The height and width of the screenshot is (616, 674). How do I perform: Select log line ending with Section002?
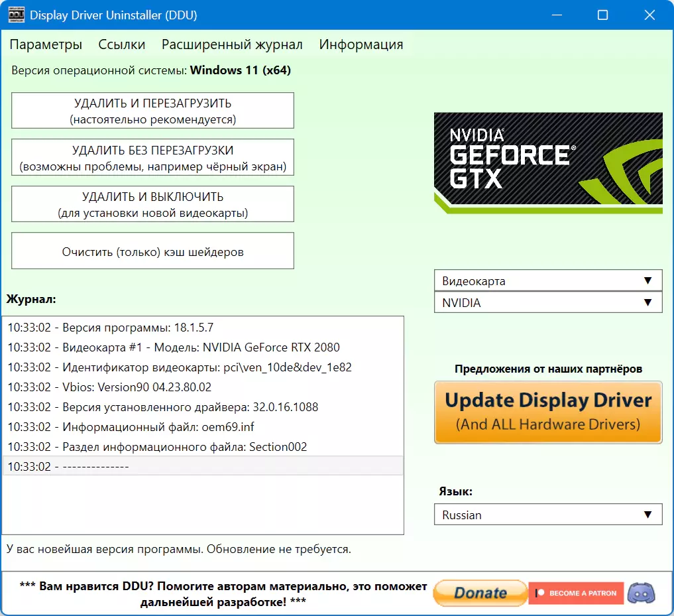(x=203, y=446)
